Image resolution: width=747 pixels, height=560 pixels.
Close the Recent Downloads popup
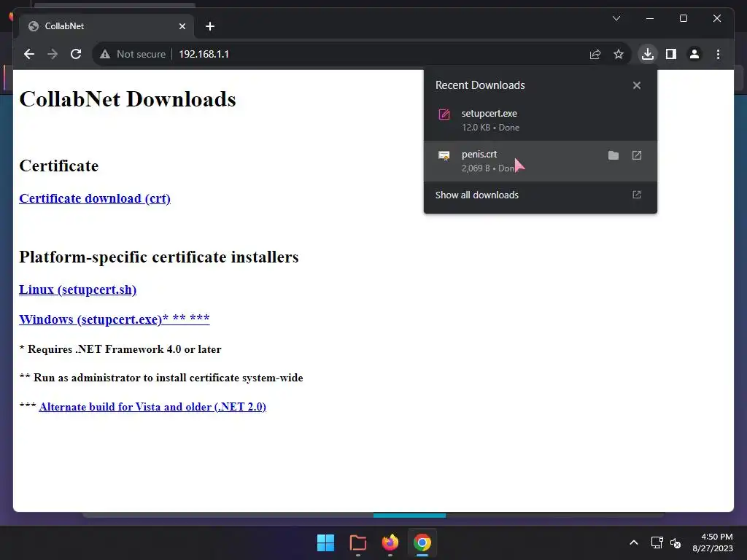636,85
